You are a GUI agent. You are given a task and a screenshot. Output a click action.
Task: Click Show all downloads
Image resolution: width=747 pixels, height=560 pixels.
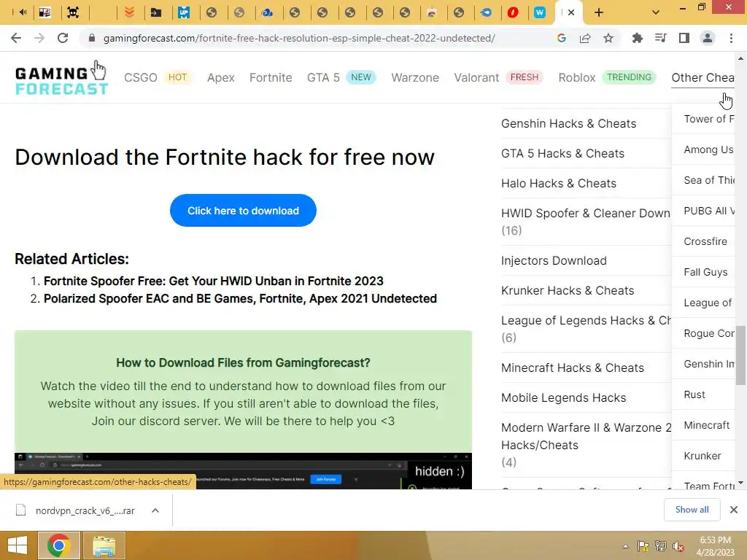click(692, 510)
